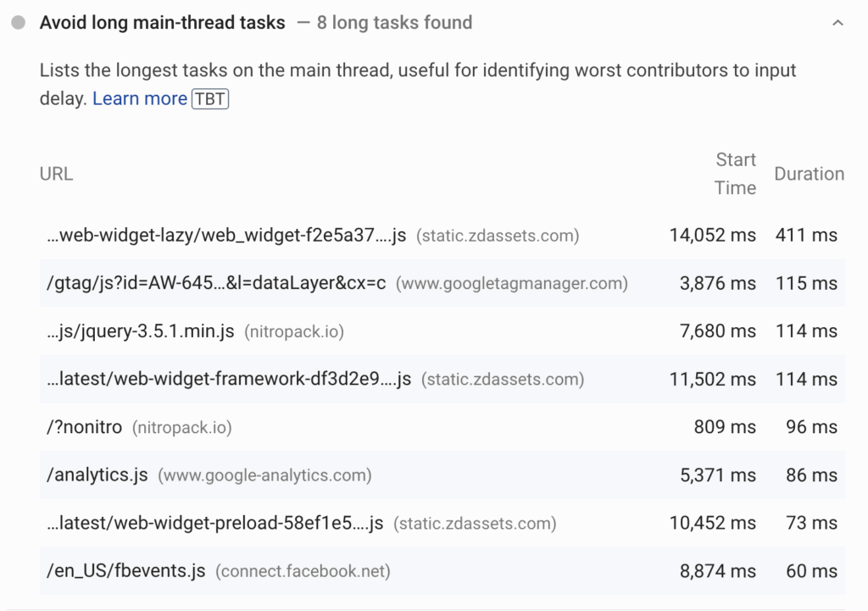
Task: Click the TBT metric badge
Action: pos(210,99)
